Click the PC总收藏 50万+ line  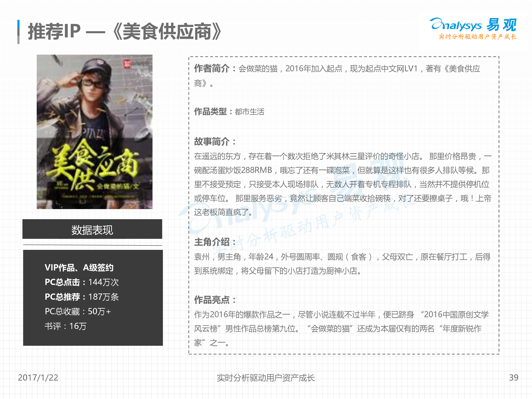click(78, 312)
